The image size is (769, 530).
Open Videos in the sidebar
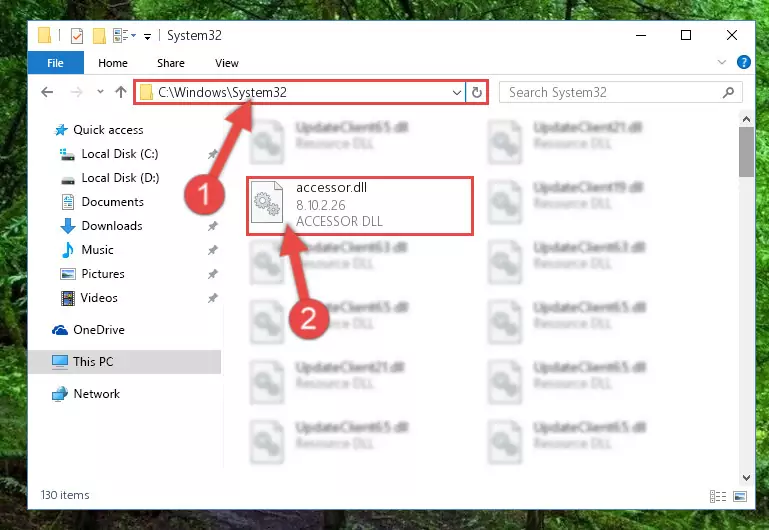[x=99, y=298]
